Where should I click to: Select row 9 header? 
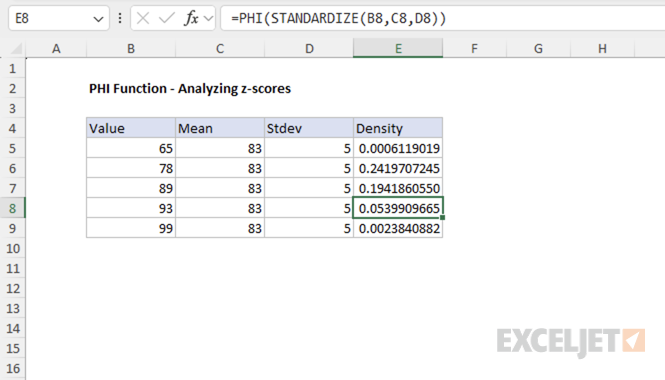pyautogui.click(x=12, y=228)
